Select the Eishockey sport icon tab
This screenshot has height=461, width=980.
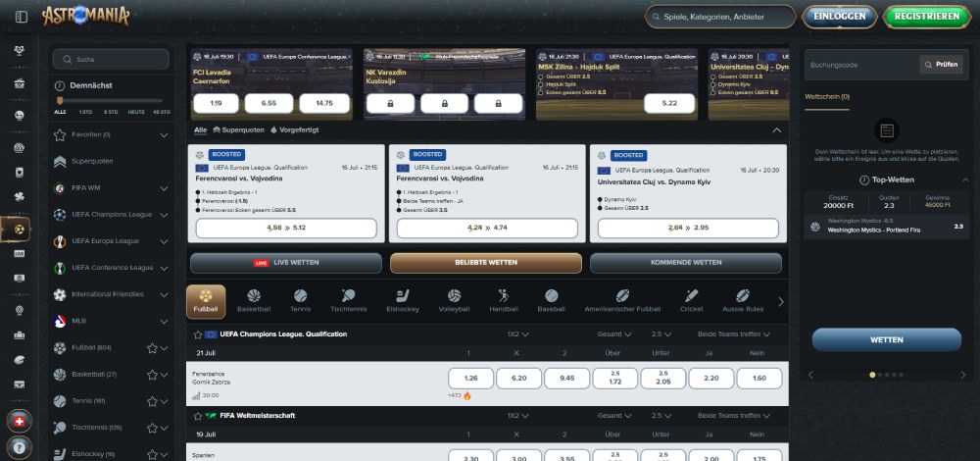pyautogui.click(x=403, y=301)
